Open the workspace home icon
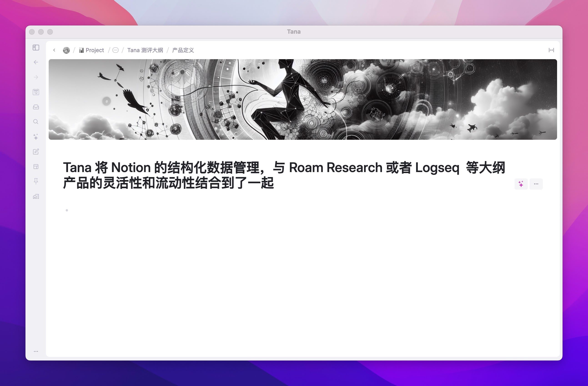Viewport: 588px width, 386px height. [36, 197]
